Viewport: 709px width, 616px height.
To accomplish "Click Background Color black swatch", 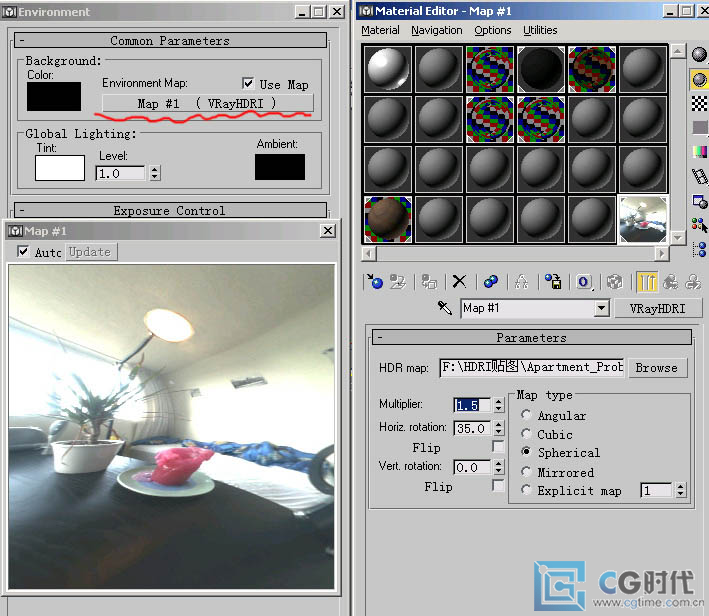I will point(54,96).
